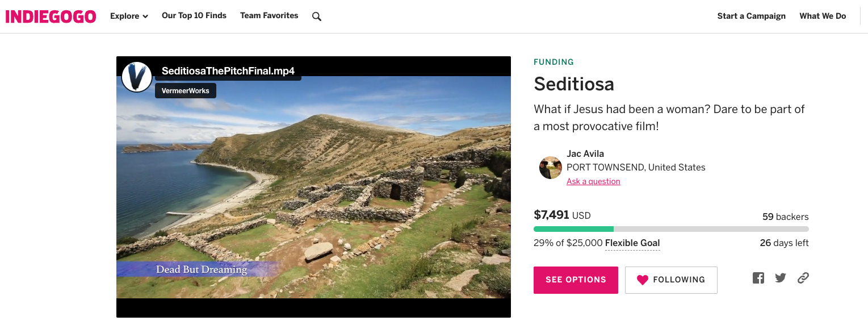Click the Ask a question link
The image size is (868, 333).
coord(593,182)
